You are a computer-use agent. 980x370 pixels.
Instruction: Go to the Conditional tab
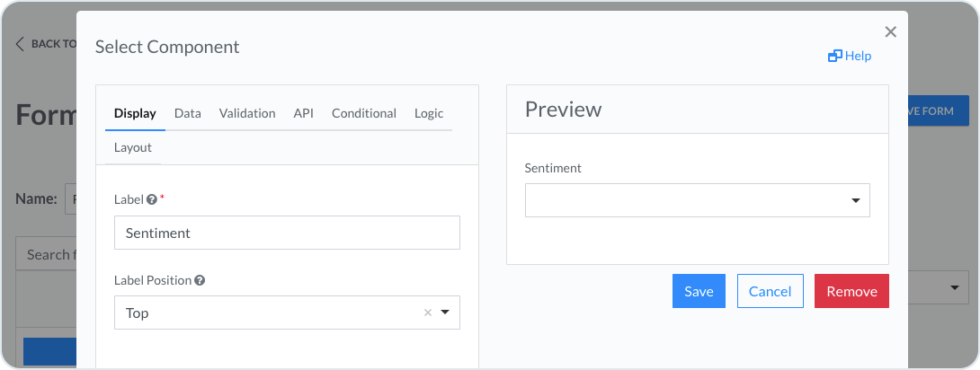[x=364, y=113]
